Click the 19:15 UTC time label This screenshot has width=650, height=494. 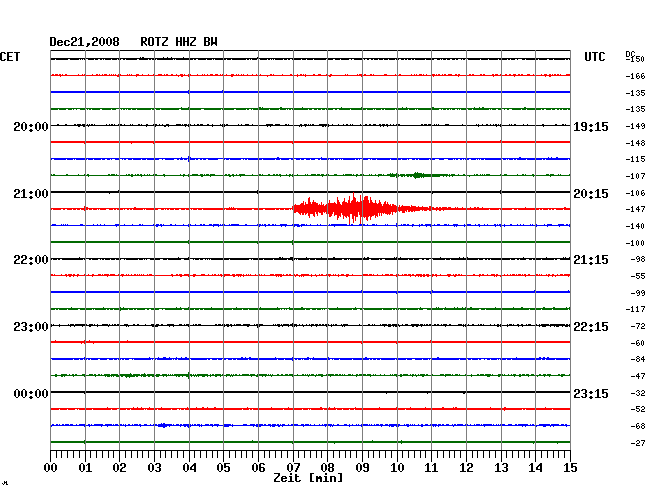591,127
